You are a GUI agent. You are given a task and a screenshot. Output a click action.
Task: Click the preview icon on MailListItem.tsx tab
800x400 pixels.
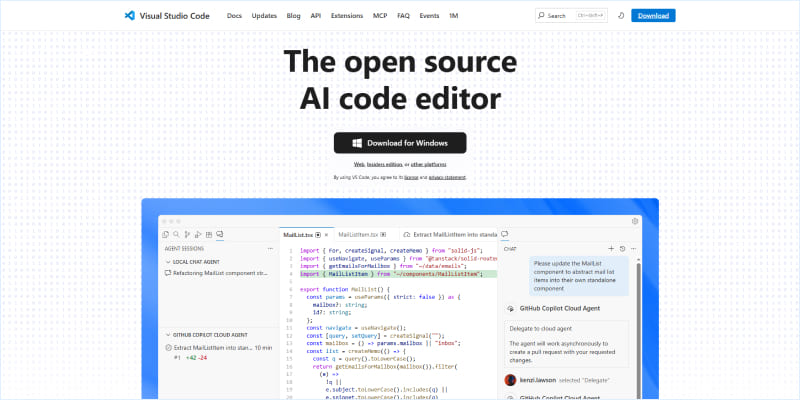click(383, 235)
